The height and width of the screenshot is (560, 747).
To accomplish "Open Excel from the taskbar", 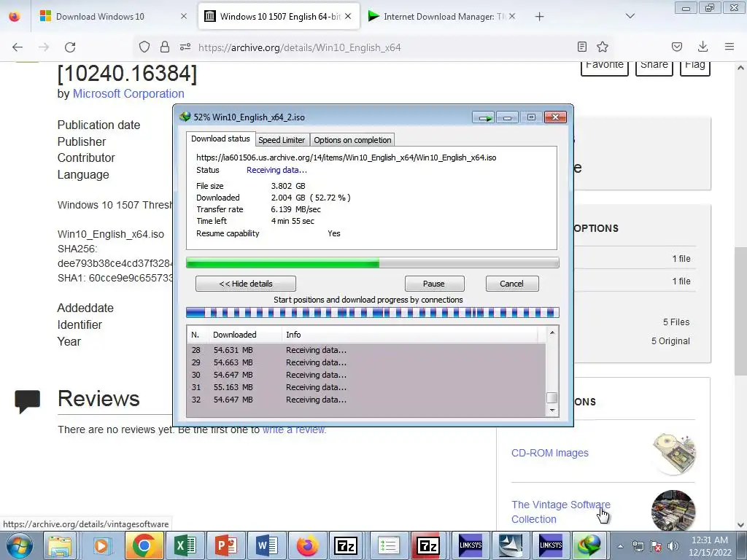I will coord(185,545).
